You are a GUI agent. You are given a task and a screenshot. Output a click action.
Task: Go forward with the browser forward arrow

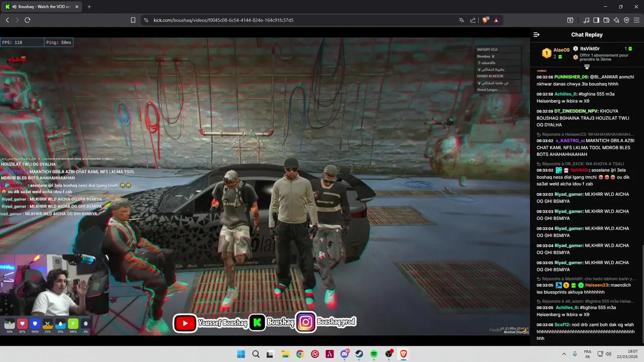[17, 20]
